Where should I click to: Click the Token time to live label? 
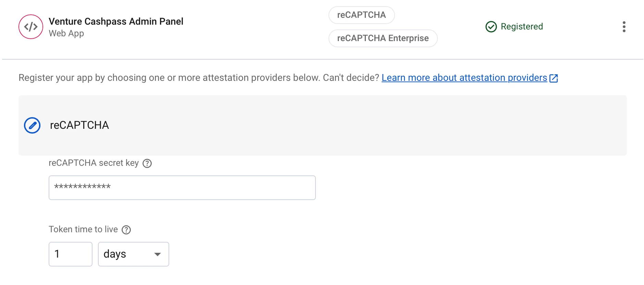point(83,230)
